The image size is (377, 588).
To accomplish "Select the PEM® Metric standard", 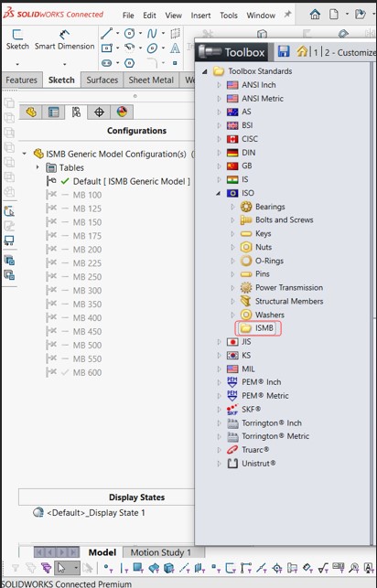I will [265, 396].
